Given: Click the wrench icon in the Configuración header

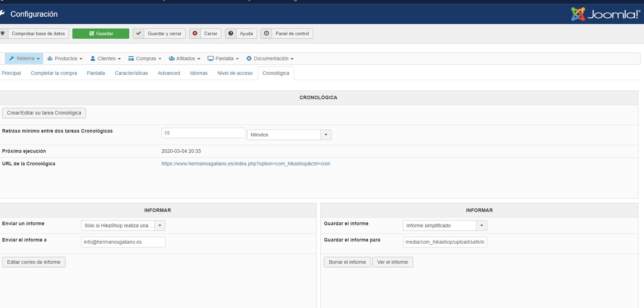Looking at the screenshot, I should [2, 14].
